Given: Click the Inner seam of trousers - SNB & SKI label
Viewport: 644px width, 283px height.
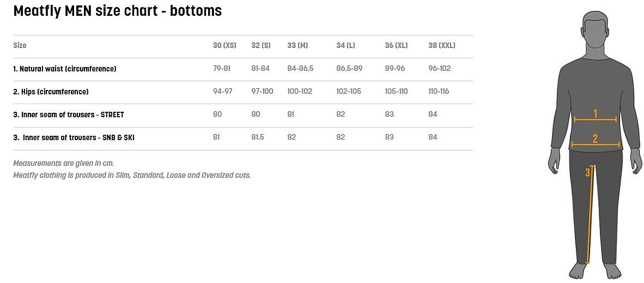Looking at the screenshot, I should pos(74,137).
